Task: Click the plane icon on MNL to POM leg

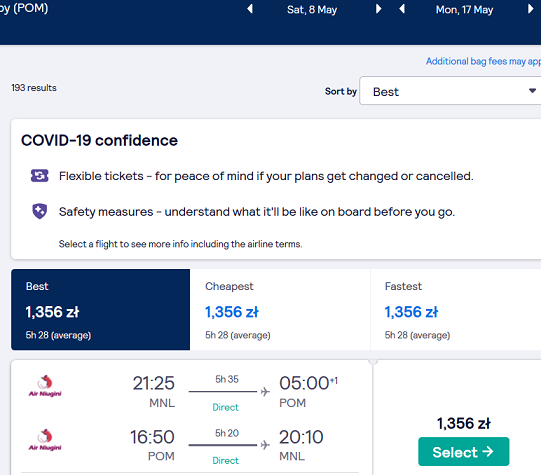Action: coord(265,392)
